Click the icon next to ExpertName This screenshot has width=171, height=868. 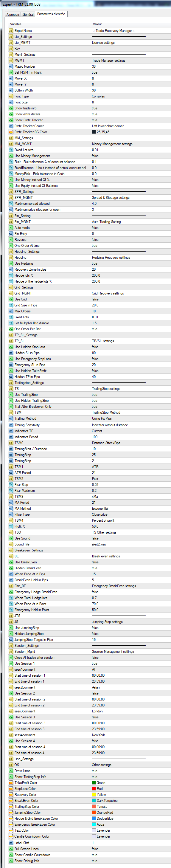click(11, 31)
